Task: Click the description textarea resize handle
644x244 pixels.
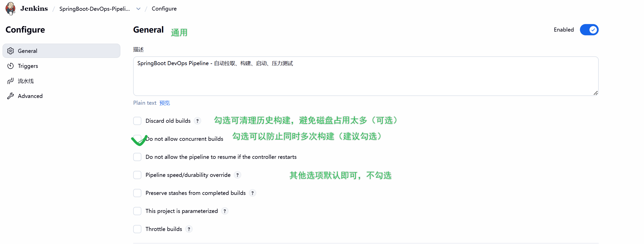Action: (596, 93)
